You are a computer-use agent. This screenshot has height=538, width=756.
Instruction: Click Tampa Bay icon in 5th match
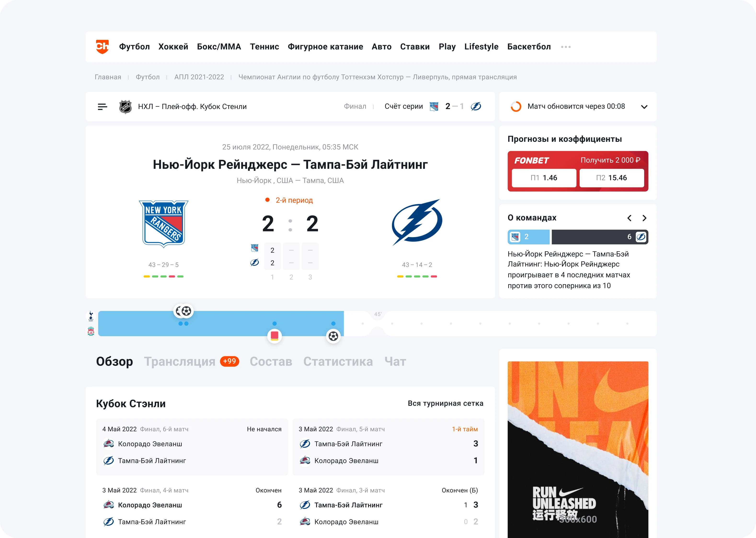(x=305, y=444)
